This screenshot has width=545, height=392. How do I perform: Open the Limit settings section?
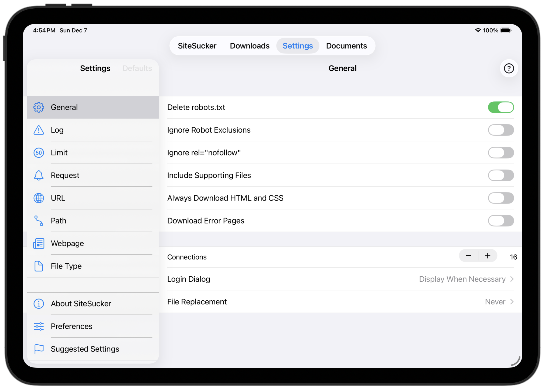click(93, 153)
